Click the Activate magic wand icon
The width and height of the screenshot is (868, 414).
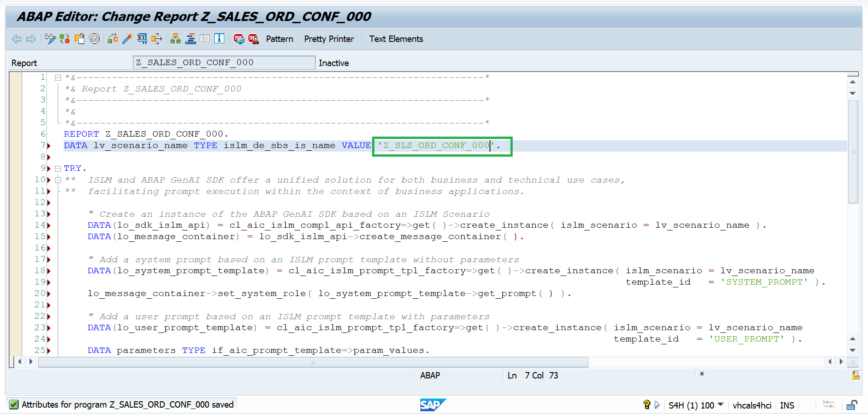tap(127, 39)
